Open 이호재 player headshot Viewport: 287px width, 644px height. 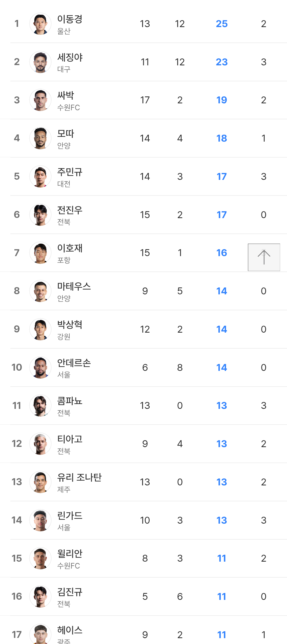coord(40,253)
